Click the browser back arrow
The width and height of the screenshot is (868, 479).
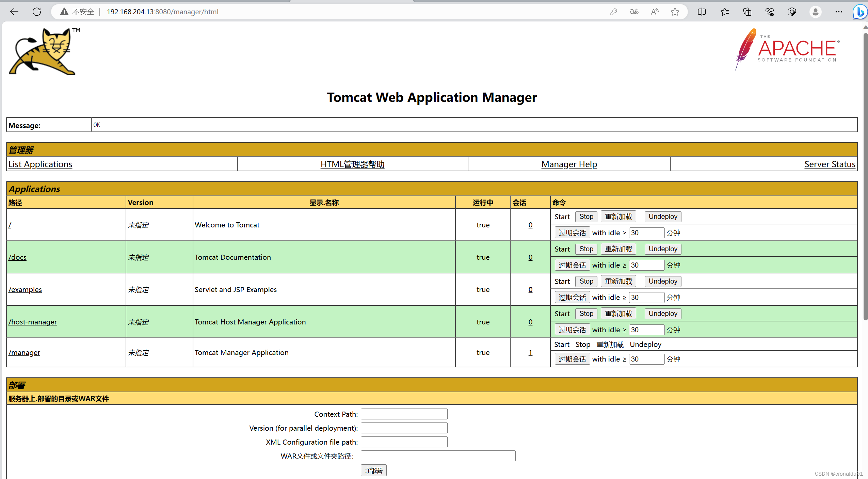point(14,12)
